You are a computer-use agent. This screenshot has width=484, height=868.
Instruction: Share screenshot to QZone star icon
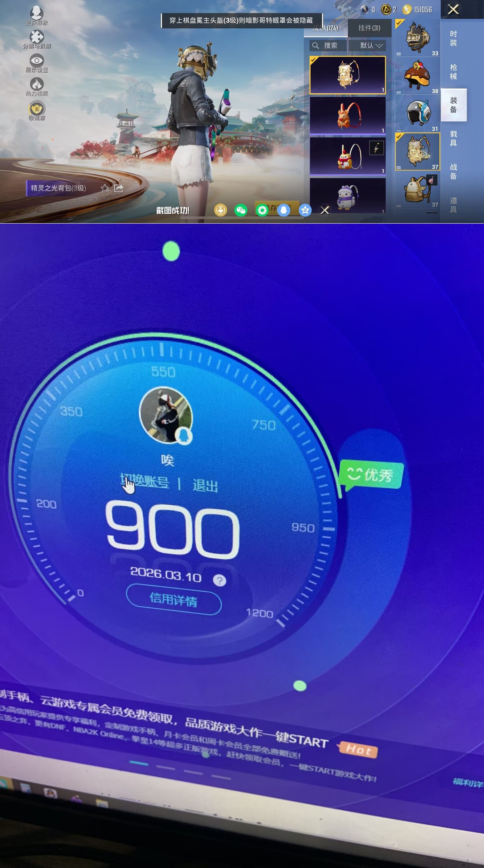click(305, 210)
